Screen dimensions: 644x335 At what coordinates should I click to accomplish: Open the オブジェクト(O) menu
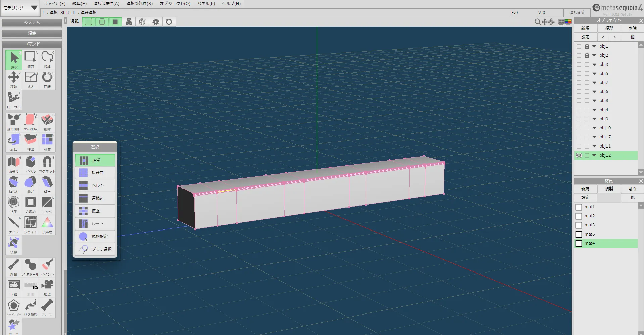pyautogui.click(x=175, y=4)
